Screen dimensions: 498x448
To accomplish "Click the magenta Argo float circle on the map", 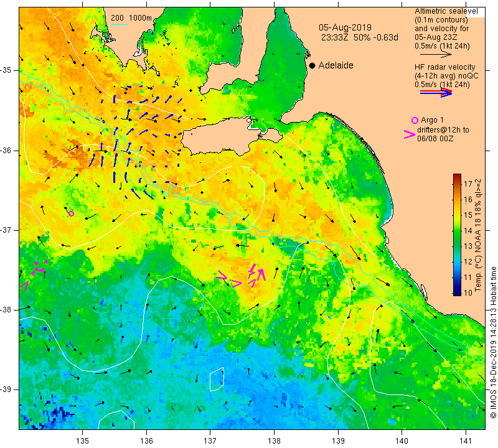I will pos(72,213).
